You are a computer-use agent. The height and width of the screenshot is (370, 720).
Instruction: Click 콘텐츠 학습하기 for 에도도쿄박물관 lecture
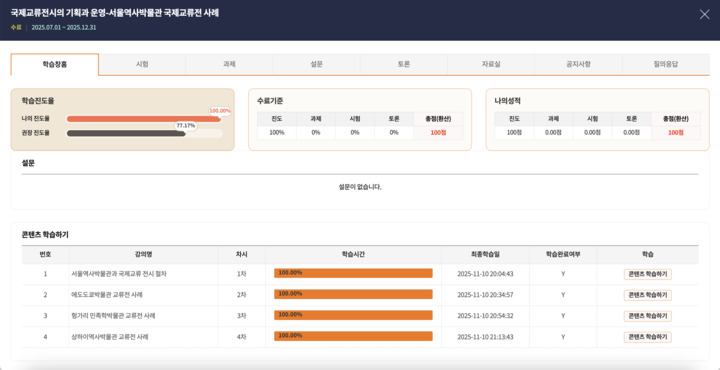[647, 295]
